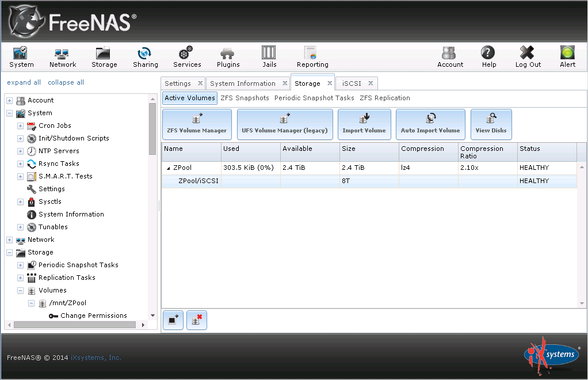Expand the Account tree node
The width and height of the screenshot is (588, 380).
coord(10,101)
